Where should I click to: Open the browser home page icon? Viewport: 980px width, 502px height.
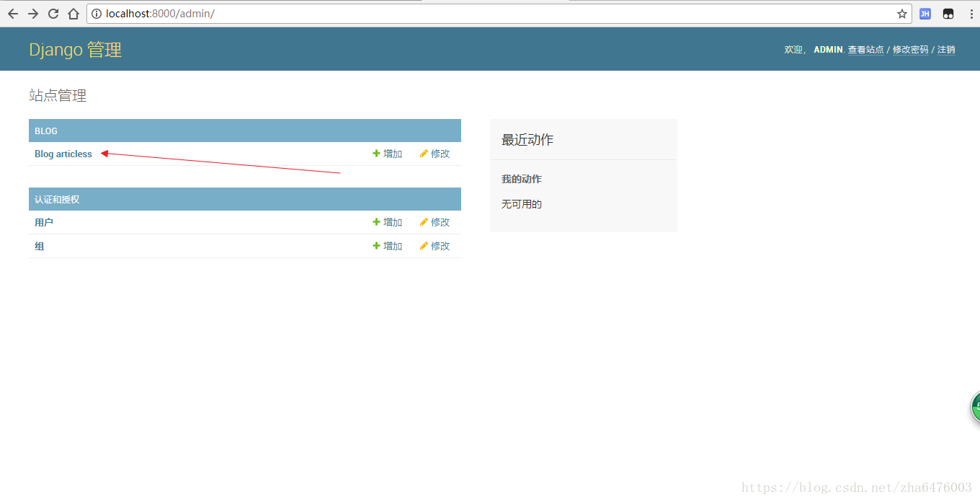pos(73,14)
